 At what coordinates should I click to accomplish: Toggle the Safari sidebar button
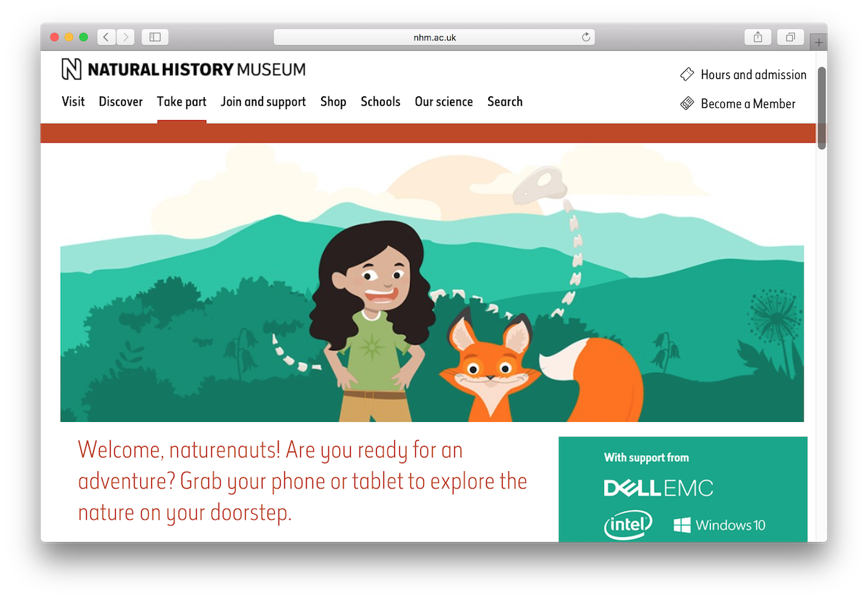point(155,37)
